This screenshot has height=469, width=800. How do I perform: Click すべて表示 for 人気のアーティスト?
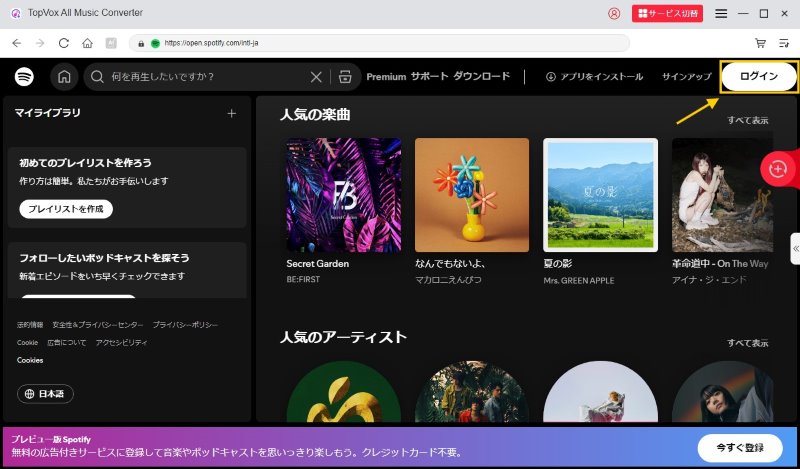tap(747, 343)
